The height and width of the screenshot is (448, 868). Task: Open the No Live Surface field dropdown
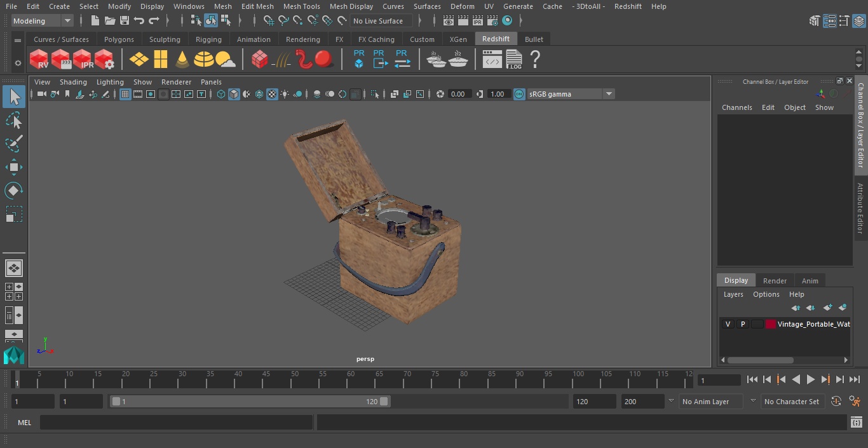point(381,21)
